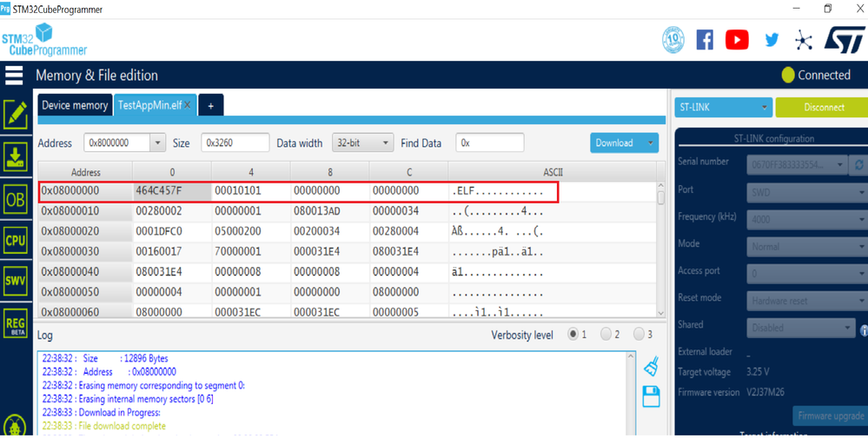Viewport: 868px width, 445px height.
Task: Click the Address input field
Action: coord(116,143)
